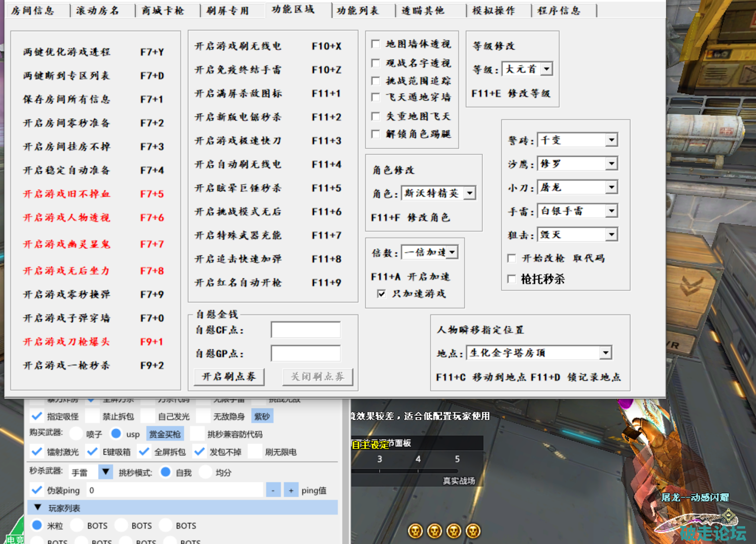
Task: Click the 赏金买枪 button
Action: tap(165, 434)
